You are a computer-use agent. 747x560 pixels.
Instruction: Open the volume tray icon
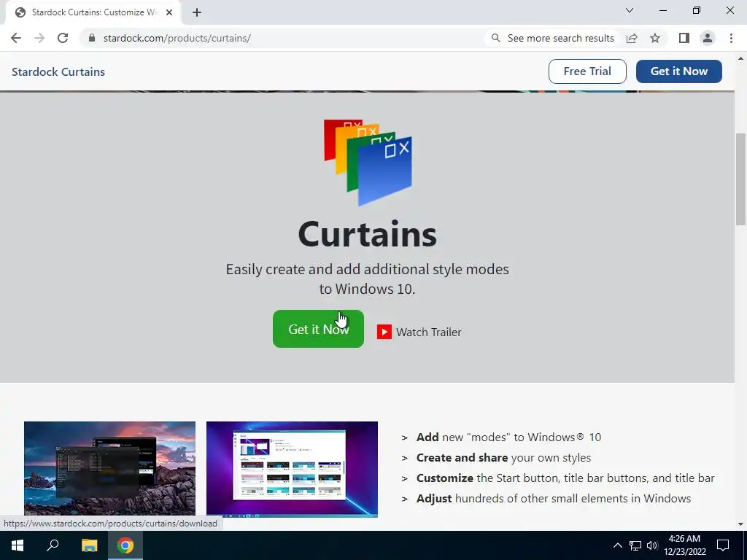(x=652, y=545)
